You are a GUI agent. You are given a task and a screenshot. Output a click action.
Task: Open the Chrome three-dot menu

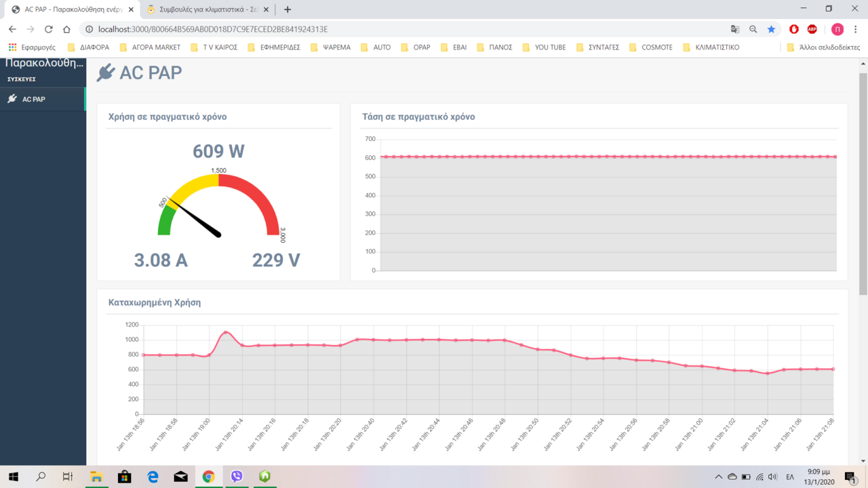856,29
